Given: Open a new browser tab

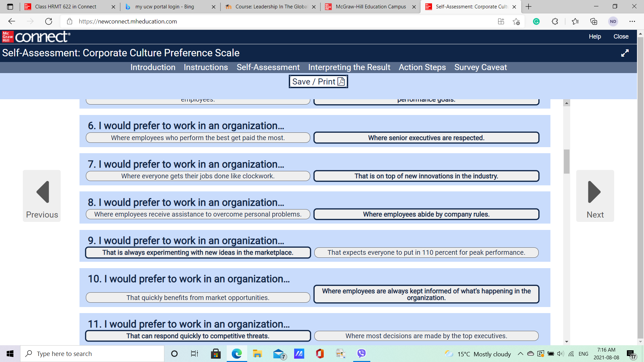Looking at the screenshot, I should coord(529,7).
